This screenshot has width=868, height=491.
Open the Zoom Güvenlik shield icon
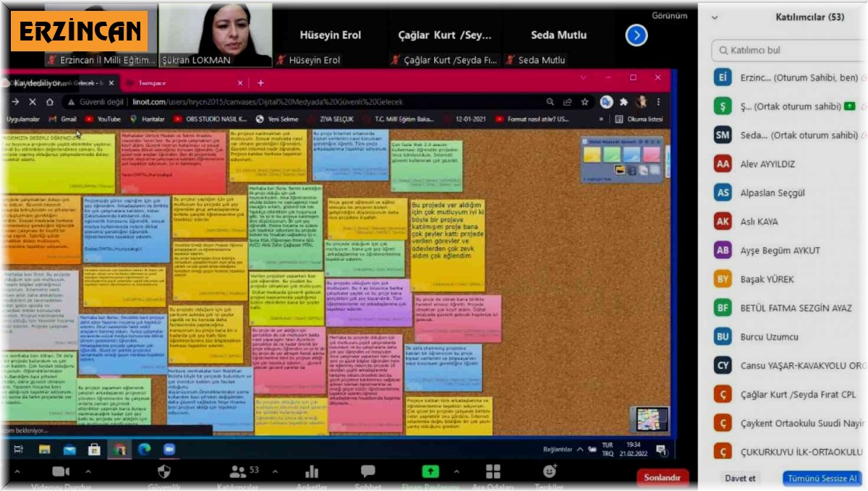pos(164,472)
